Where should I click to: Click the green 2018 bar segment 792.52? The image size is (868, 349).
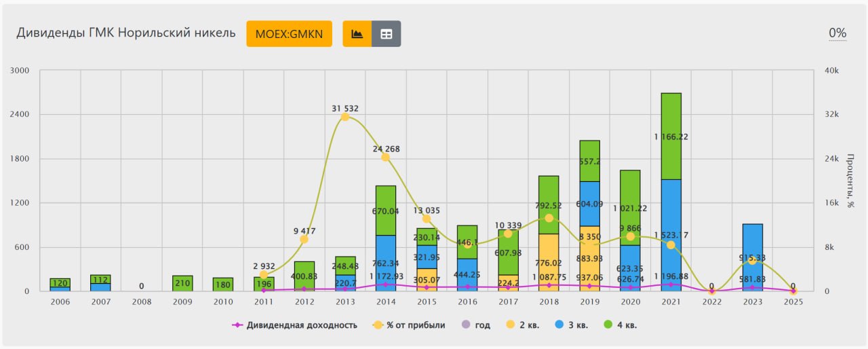point(549,204)
